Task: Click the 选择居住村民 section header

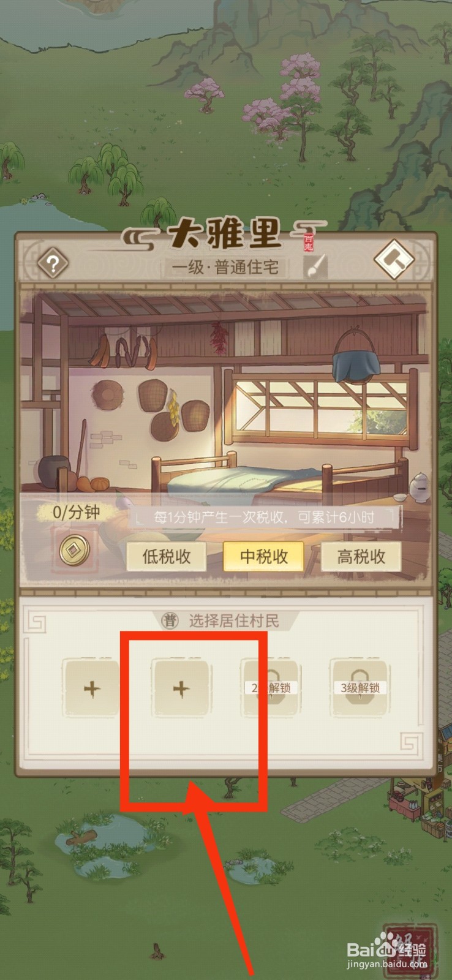Action: point(233,621)
